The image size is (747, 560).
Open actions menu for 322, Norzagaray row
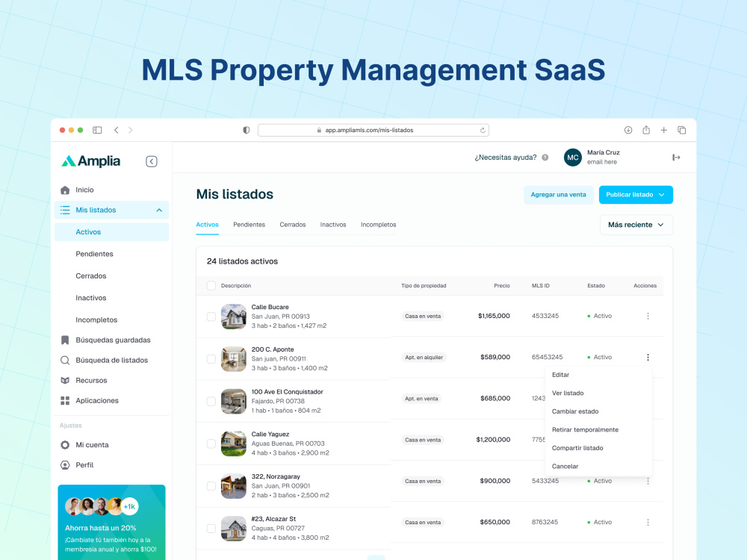(x=648, y=481)
